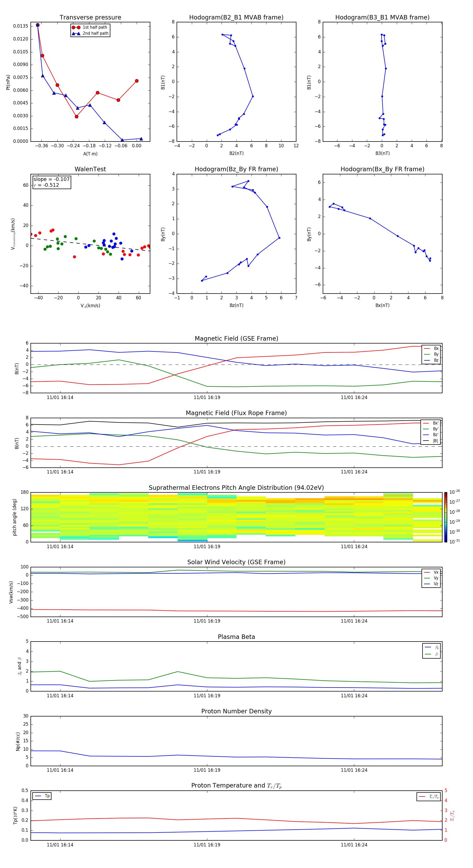The height and width of the screenshot is (868, 473).
Task: Click the 'Hodogram(Bz_By FR frame)' title
Action: click(x=236, y=169)
